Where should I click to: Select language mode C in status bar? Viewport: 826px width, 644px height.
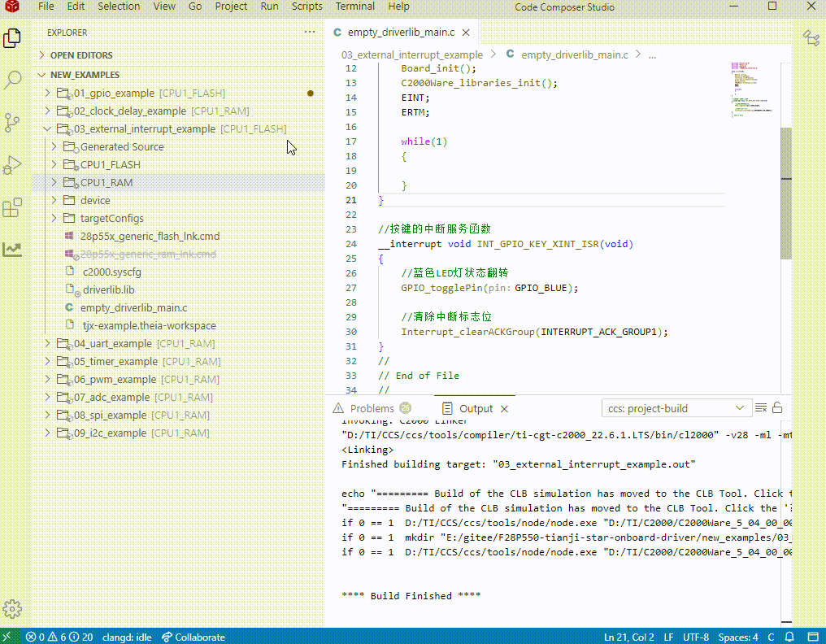tap(771, 637)
